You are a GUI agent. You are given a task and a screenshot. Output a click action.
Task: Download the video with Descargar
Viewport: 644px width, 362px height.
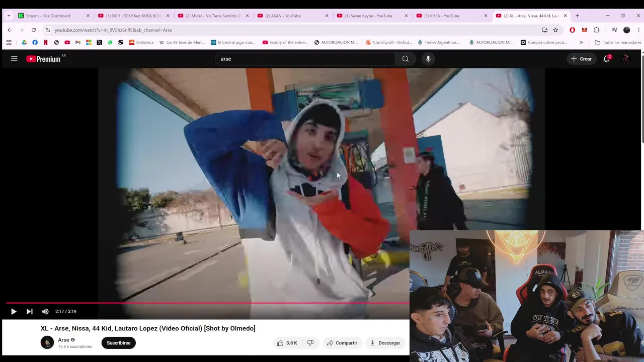(385, 343)
